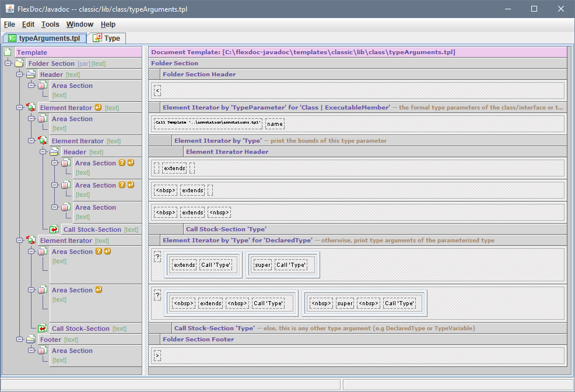Open the Window menu
The height and width of the screenshot is (392, 575).
[79, 24]
